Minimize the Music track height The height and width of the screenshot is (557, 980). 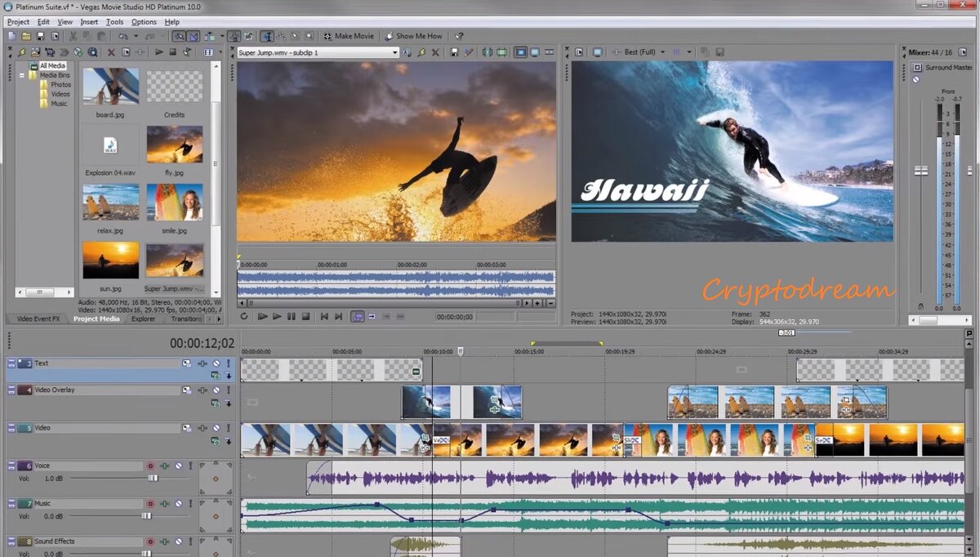[11, 501]
